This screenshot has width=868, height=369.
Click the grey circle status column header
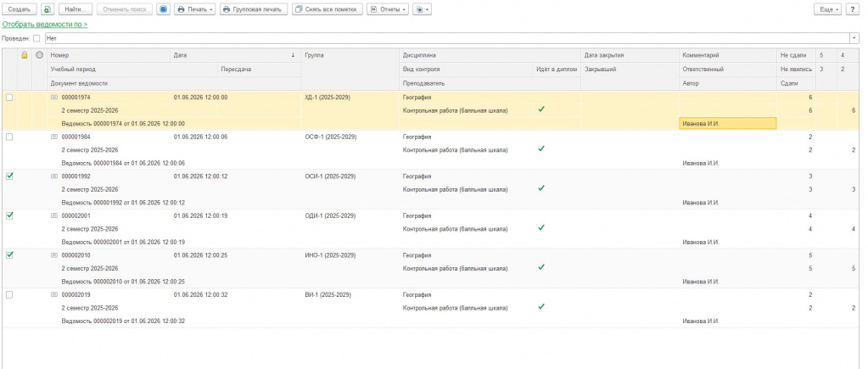39,55
